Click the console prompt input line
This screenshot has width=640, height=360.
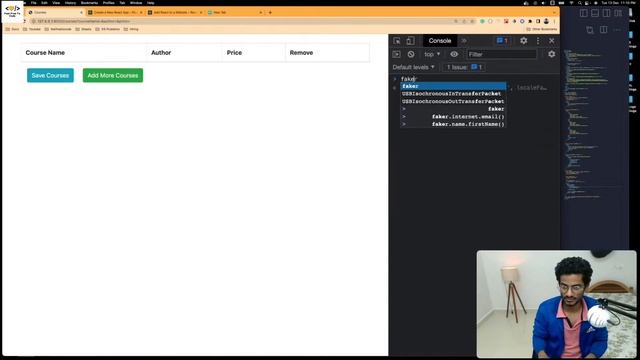coord(476,79)
